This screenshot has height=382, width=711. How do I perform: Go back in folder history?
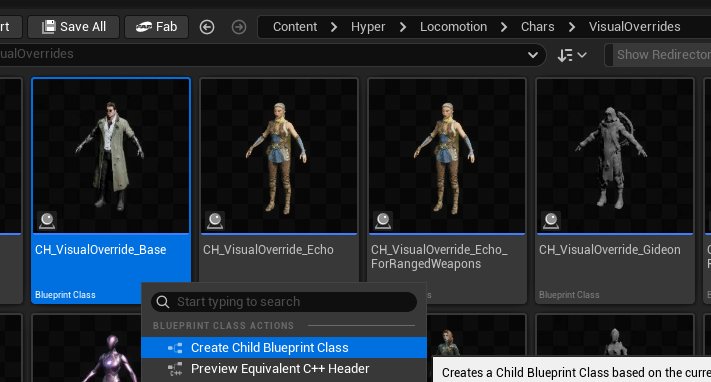point(207,27)
